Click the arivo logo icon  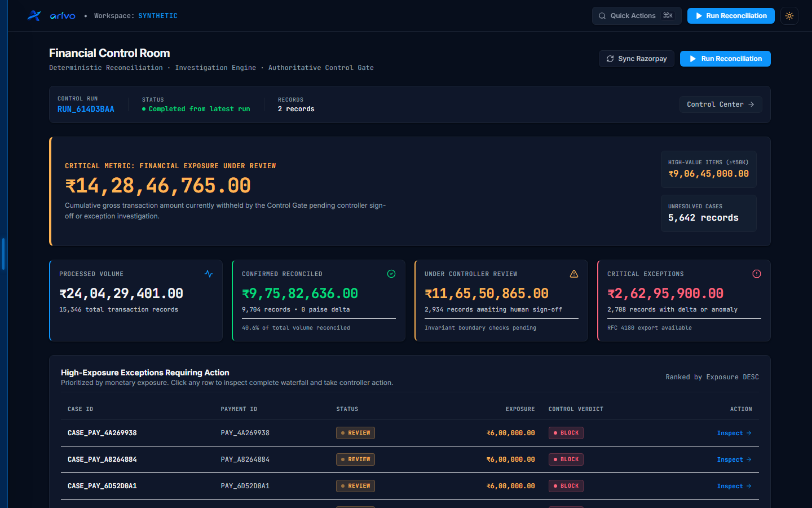34,16
